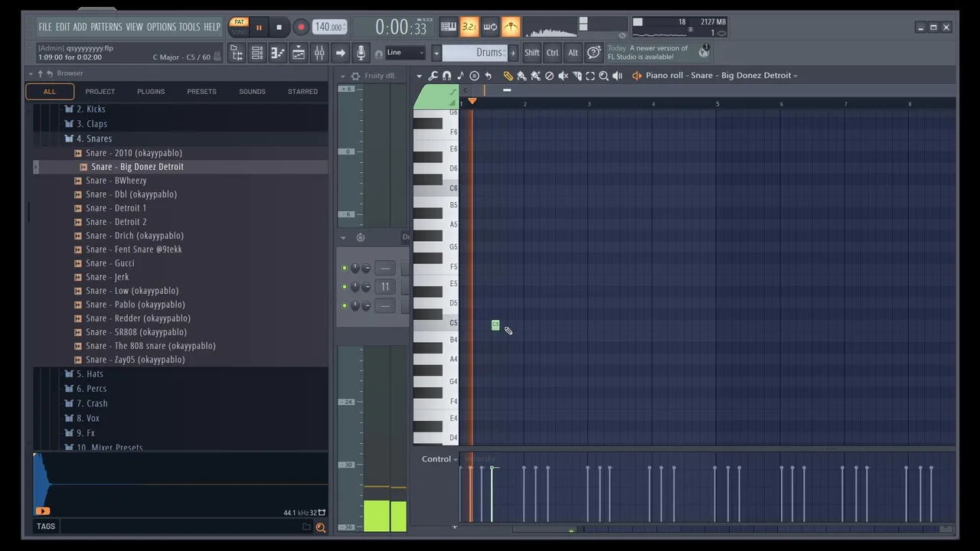980x551 pixels.
Task: Toggle the main snap magnet icon
Action: 378,54
